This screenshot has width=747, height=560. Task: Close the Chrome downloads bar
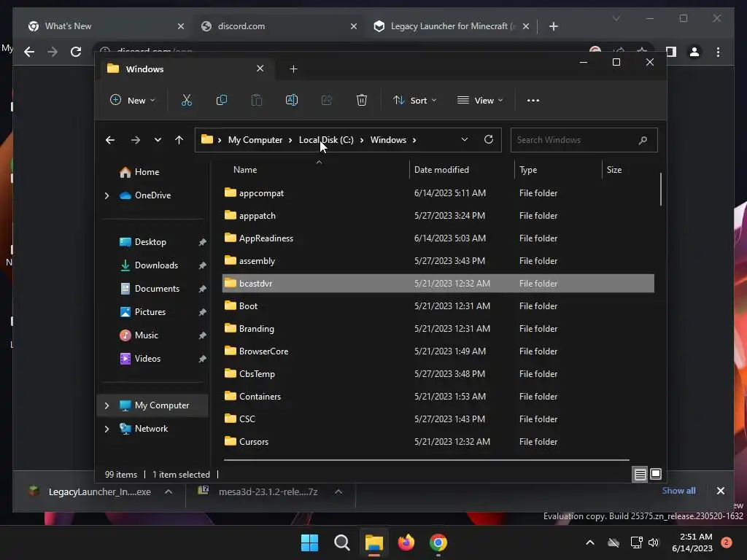[x=720, y=491]
